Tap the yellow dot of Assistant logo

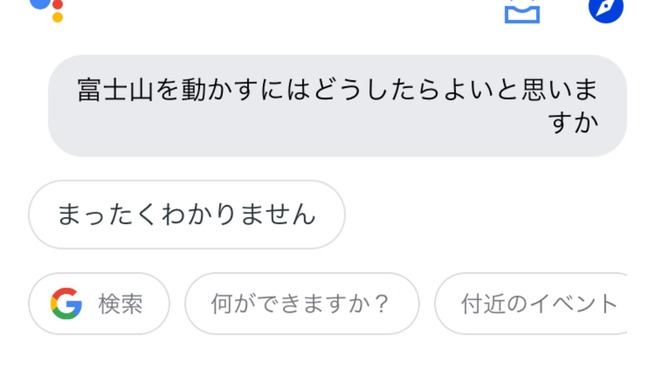pyautogui.click(x=58, y=17)
